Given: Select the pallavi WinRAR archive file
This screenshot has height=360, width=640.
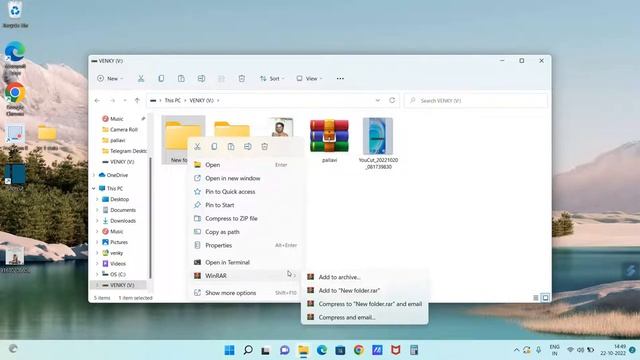Looking at the screenshot, I should point(329,141).
